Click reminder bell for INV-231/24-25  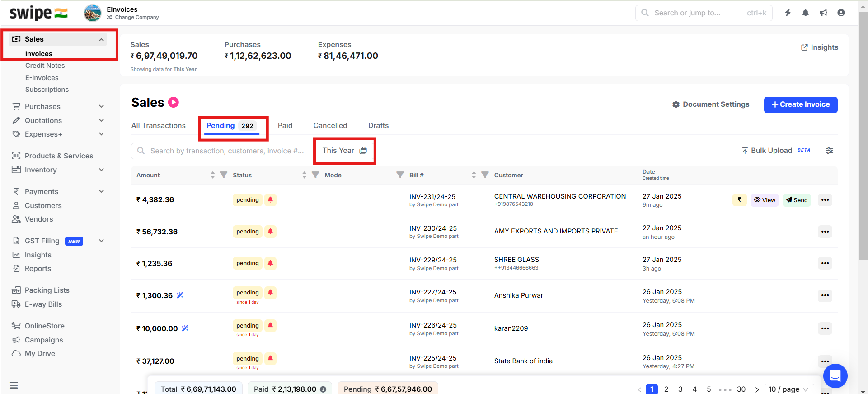(x=270, y=199)
